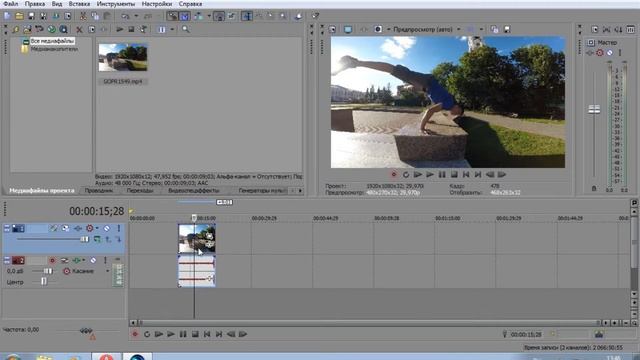The height and width of the screenshot is (360, 640).
Task: Toggle preview on external monitor icon
Action: 348,29
